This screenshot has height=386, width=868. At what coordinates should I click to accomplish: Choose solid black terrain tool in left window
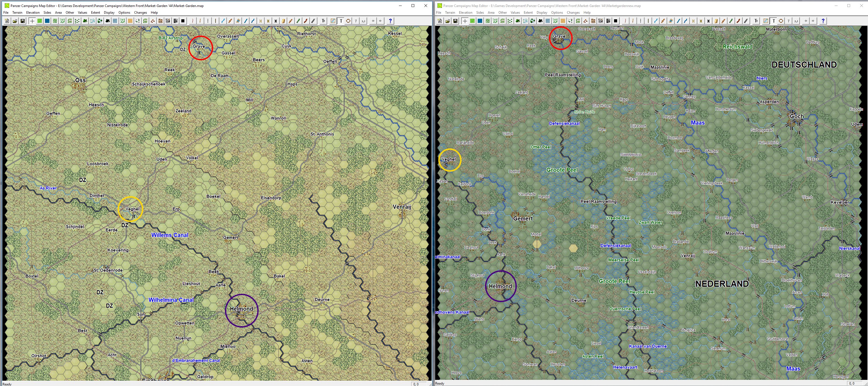(x=183, y=21)
